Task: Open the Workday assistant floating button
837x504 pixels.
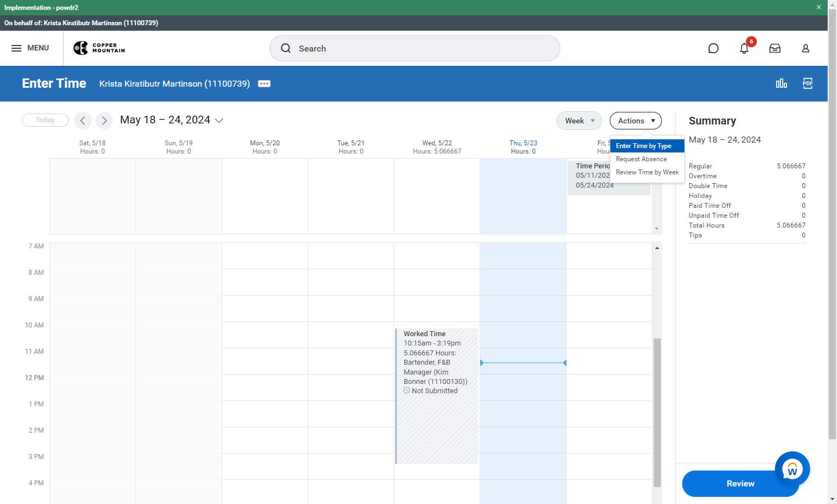Action: 793,469
